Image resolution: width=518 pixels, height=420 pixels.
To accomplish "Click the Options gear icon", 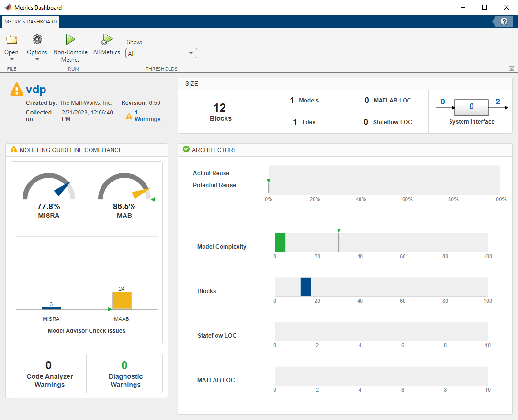I will tap(37, 40).
